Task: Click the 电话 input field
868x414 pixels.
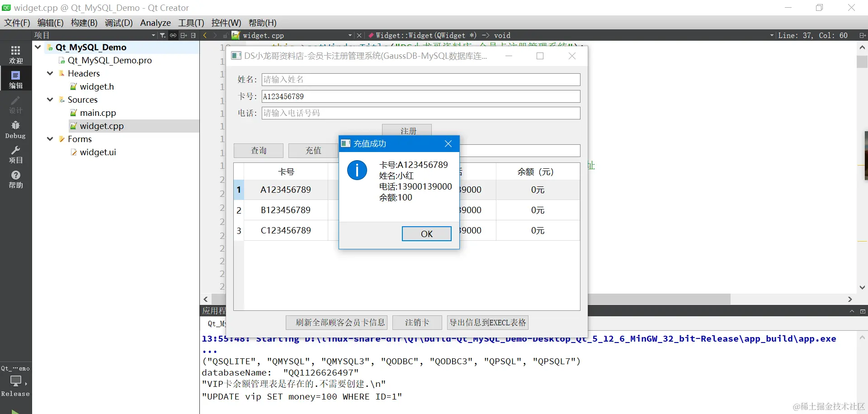Action: 421,113
